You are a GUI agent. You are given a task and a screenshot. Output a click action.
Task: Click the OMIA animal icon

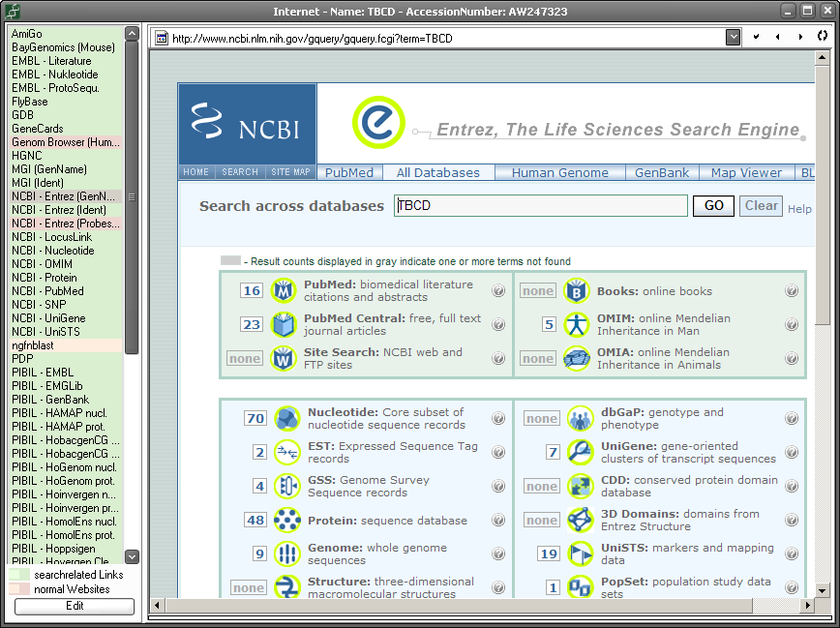577,358
